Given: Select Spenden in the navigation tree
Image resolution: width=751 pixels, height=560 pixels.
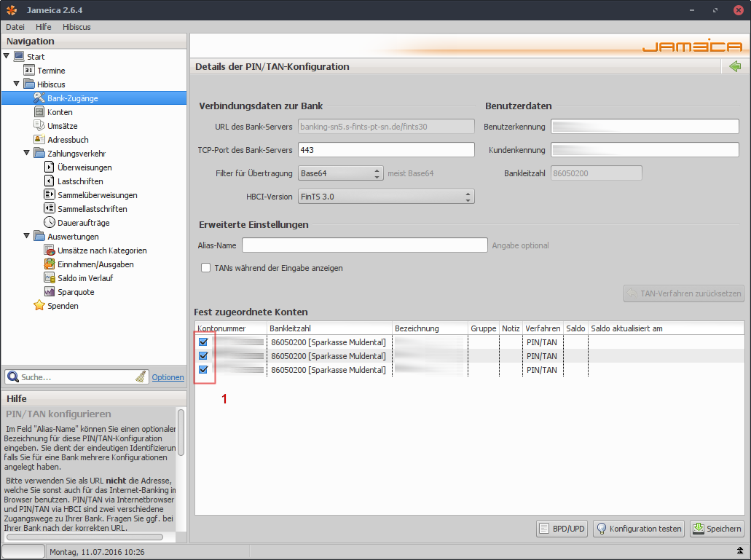Looking at the screenshot, I should [63, 306].
